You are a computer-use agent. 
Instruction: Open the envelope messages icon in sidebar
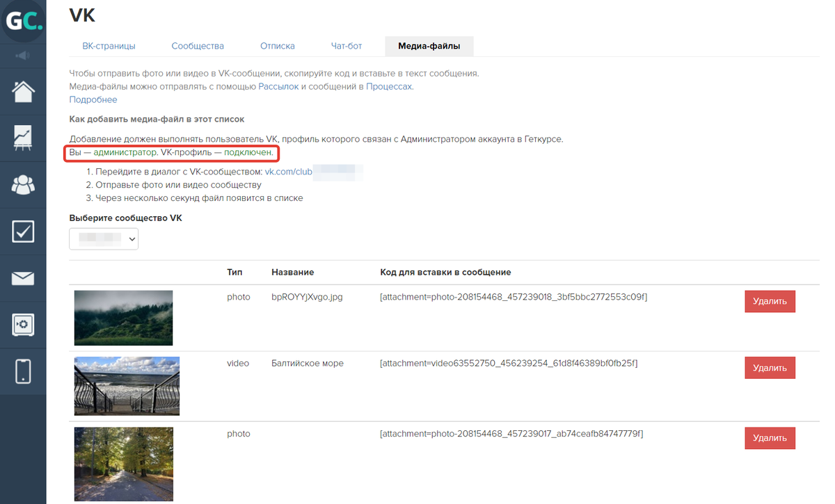(23, 278)
